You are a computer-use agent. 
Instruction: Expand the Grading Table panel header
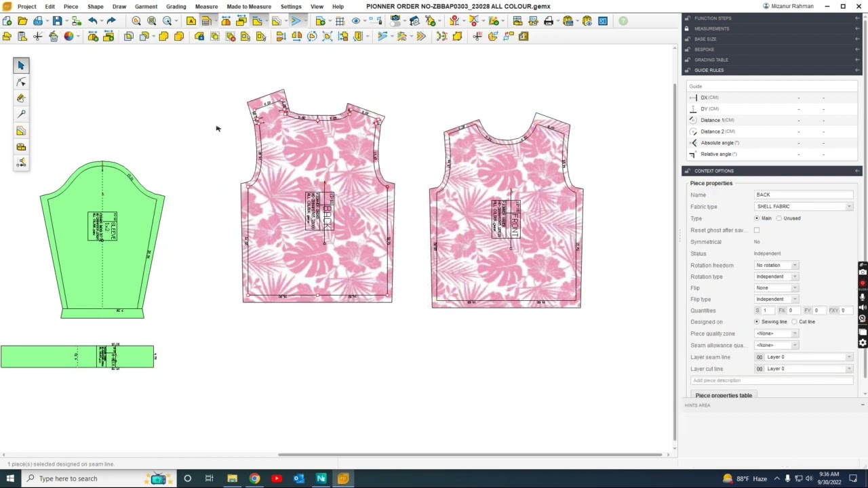click(x=772, y=60)
